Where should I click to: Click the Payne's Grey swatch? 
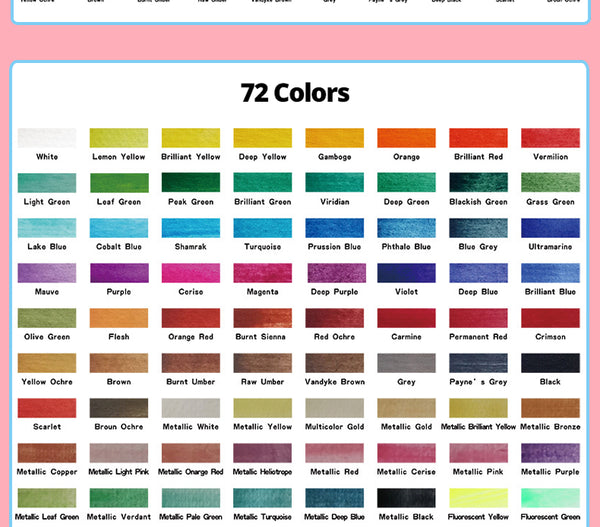click(478, 363)
